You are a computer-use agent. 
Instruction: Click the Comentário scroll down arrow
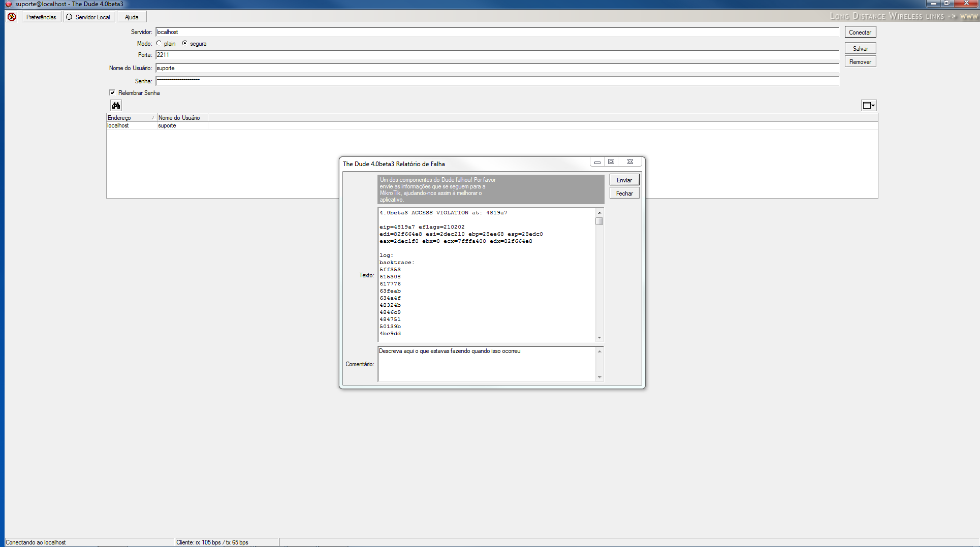pos(599,377)
